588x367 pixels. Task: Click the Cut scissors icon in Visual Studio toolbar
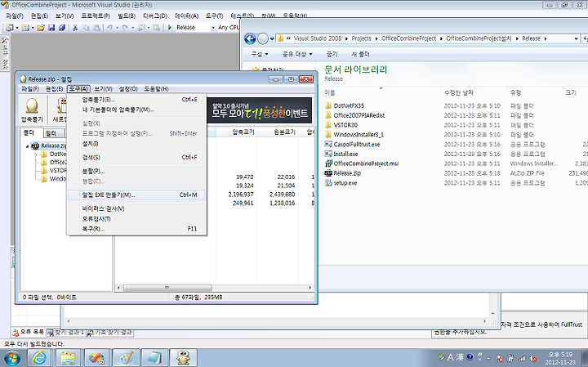[75, 28]
